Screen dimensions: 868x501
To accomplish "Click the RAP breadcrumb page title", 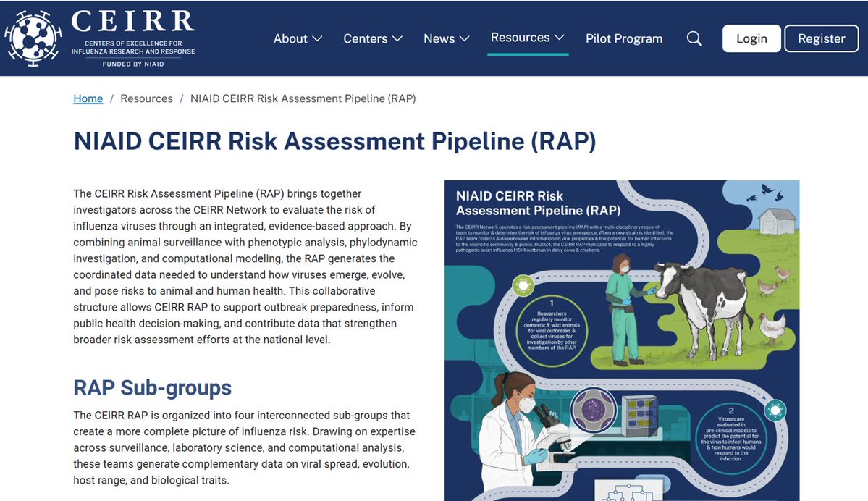I will tap(303, 98).
